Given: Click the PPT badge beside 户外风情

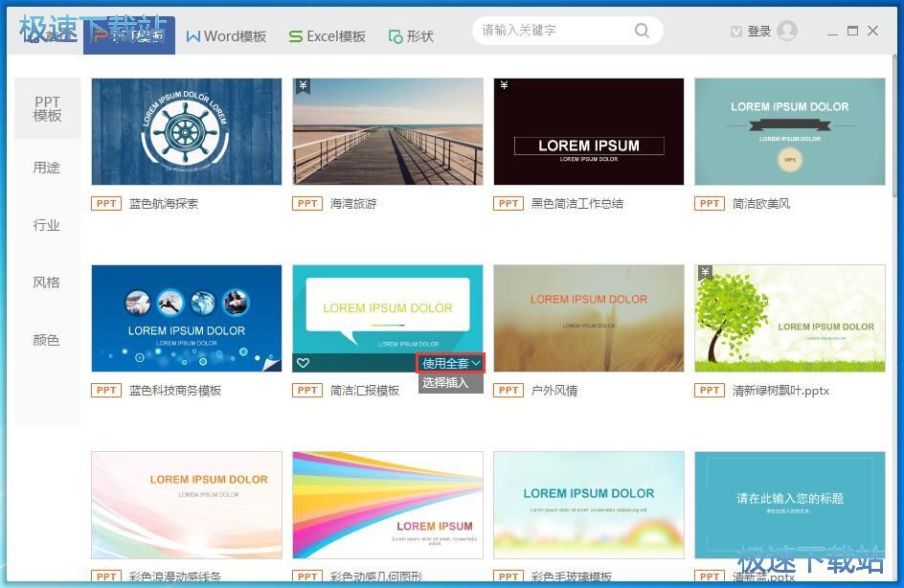Looking at the screenshot, I should 508,391.
